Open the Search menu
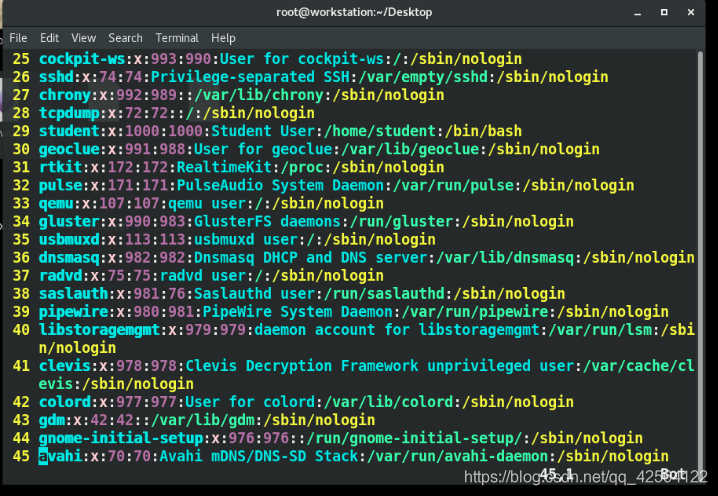The width and height of the screenshot is (718, 496). pos(125,38)
